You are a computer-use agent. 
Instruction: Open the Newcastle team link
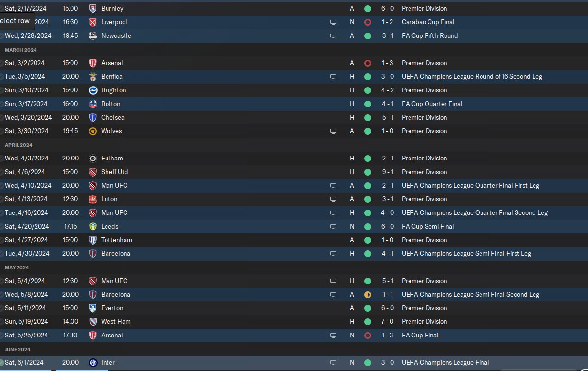[x=116, y=36]
